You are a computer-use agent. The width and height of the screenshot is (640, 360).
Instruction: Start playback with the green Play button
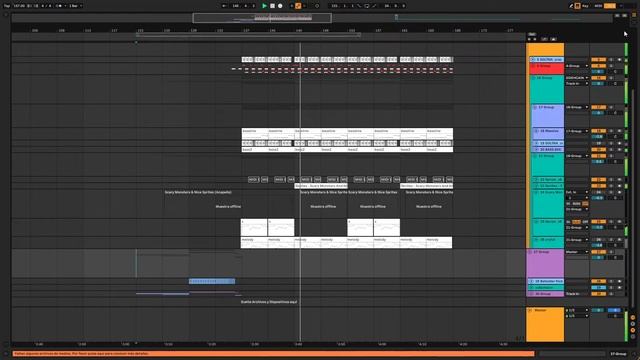pyautogui.click(x=264, y=6)
